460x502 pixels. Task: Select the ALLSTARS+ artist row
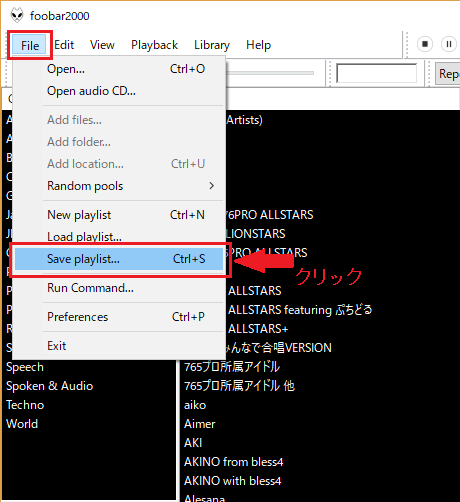(x=343, y=329)
